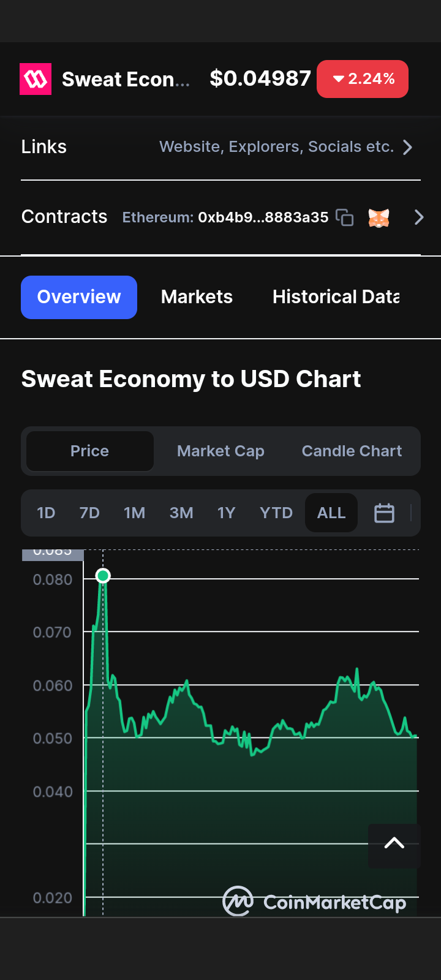Select the Price chart mode
The height and width of the screenshot is (980, 441).
click(90, 451)
